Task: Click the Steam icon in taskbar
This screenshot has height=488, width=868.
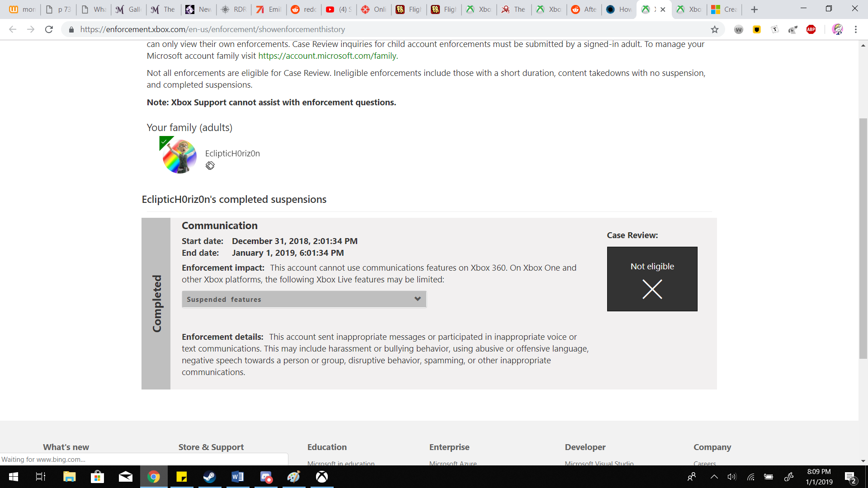Action: coord(209,477)
